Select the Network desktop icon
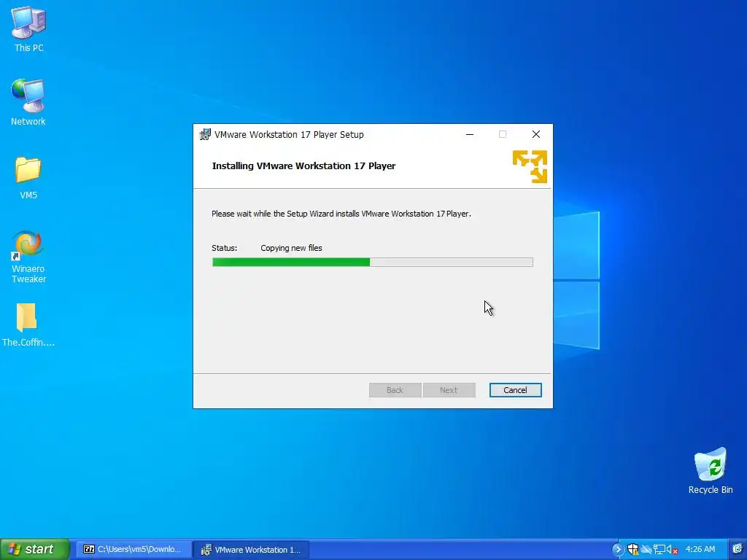The image size is (747, 560). pos(28,102)
